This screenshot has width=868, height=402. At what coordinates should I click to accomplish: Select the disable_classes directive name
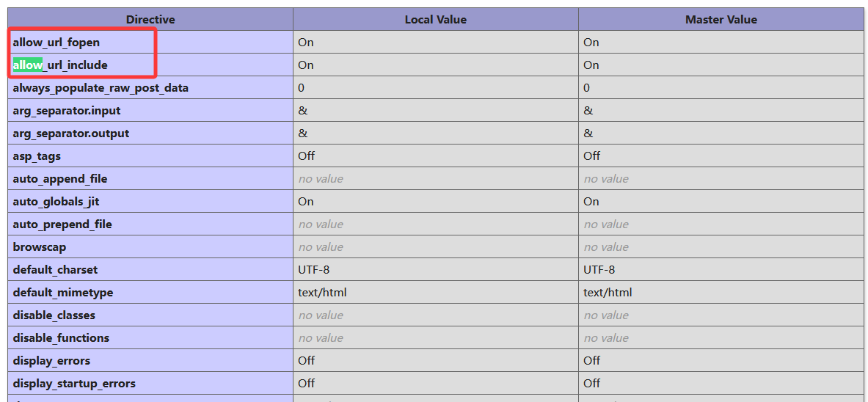tap(54, 315)
